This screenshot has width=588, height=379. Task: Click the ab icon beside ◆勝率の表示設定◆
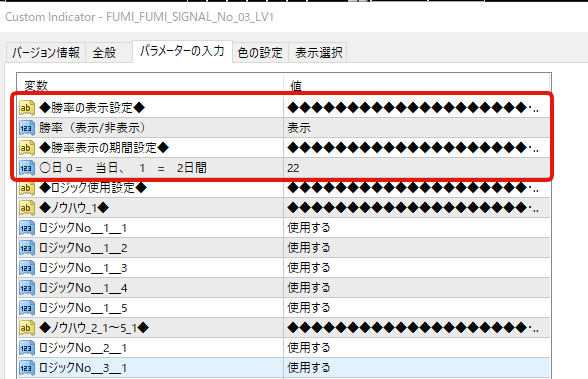click(x=27, y=108)
